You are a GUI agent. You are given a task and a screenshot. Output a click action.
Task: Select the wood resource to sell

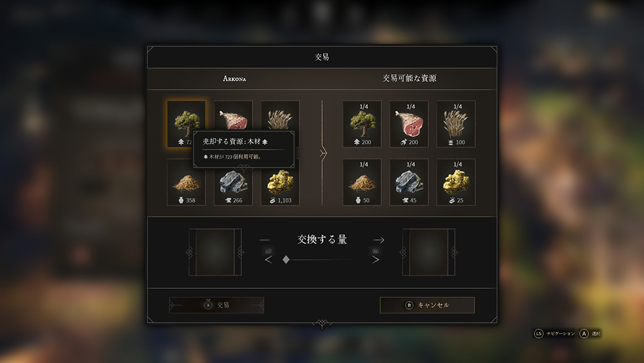pos(186,124)
